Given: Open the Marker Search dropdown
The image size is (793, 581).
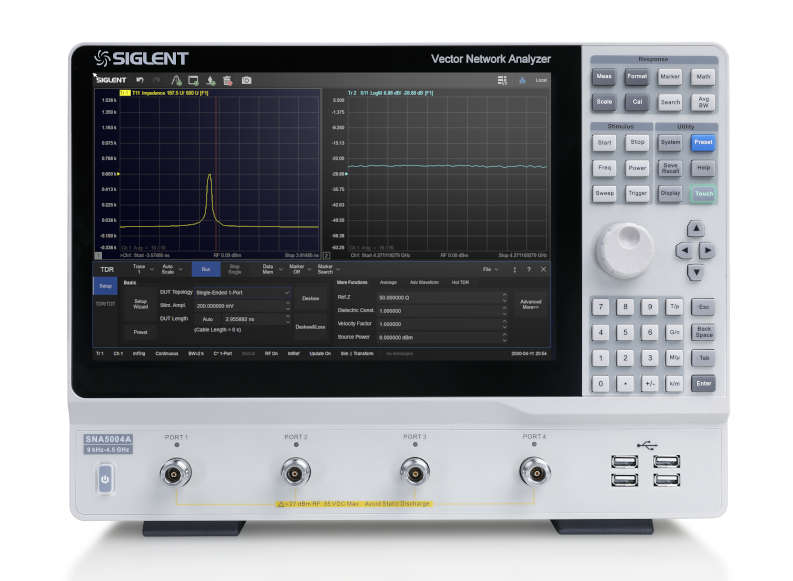Looking at the screenshot, I should [x=329, y=270].
